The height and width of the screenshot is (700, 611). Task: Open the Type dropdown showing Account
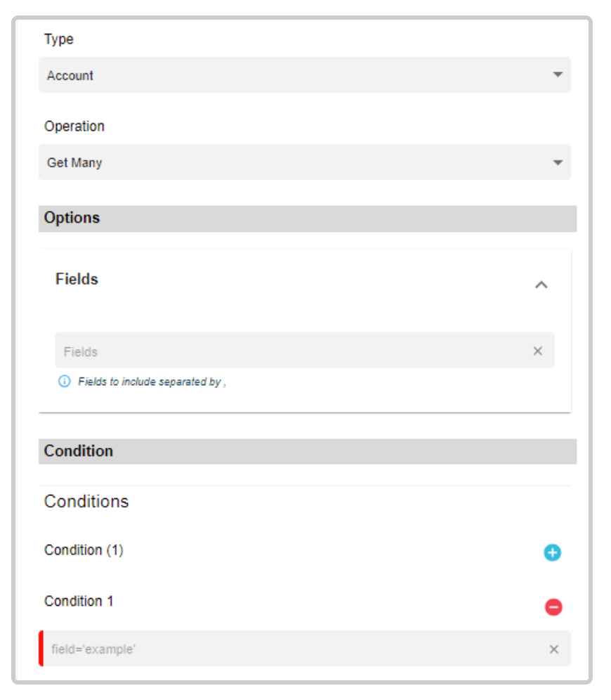(305, 75)
